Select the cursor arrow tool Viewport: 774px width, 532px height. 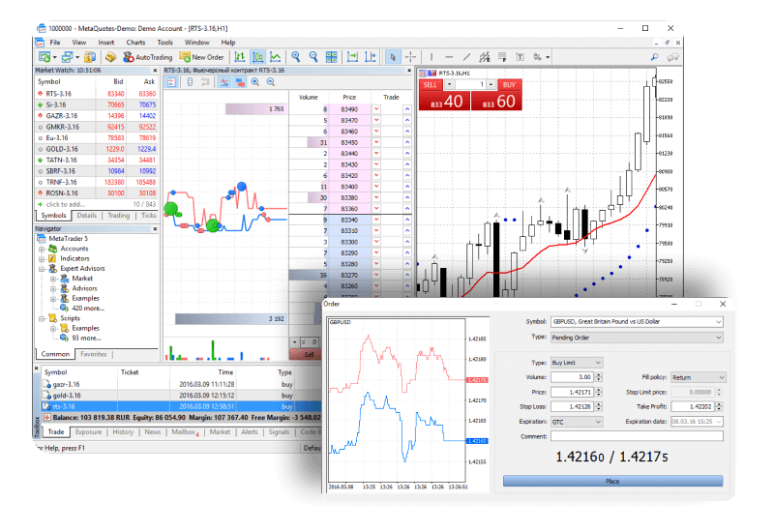point(393,57)
